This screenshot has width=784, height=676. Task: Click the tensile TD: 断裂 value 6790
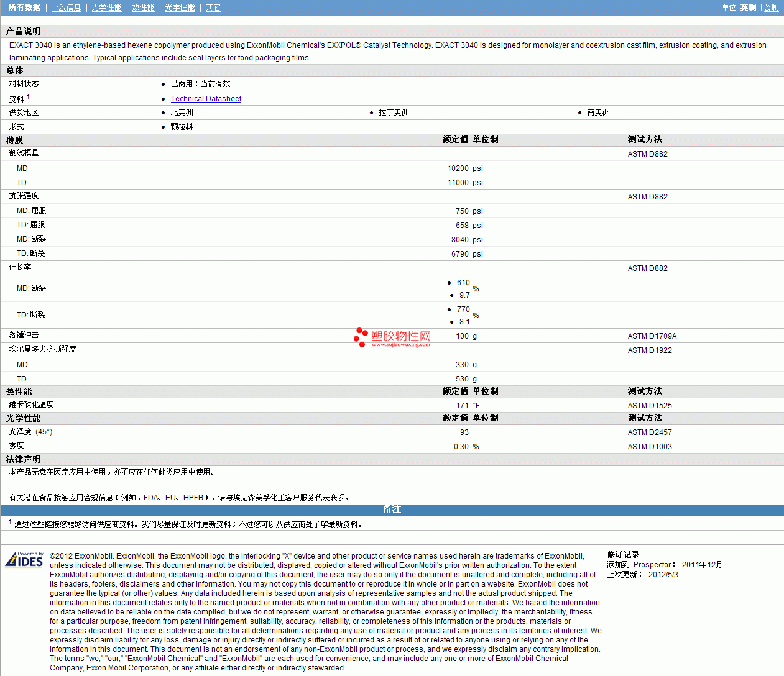point(460,254)
